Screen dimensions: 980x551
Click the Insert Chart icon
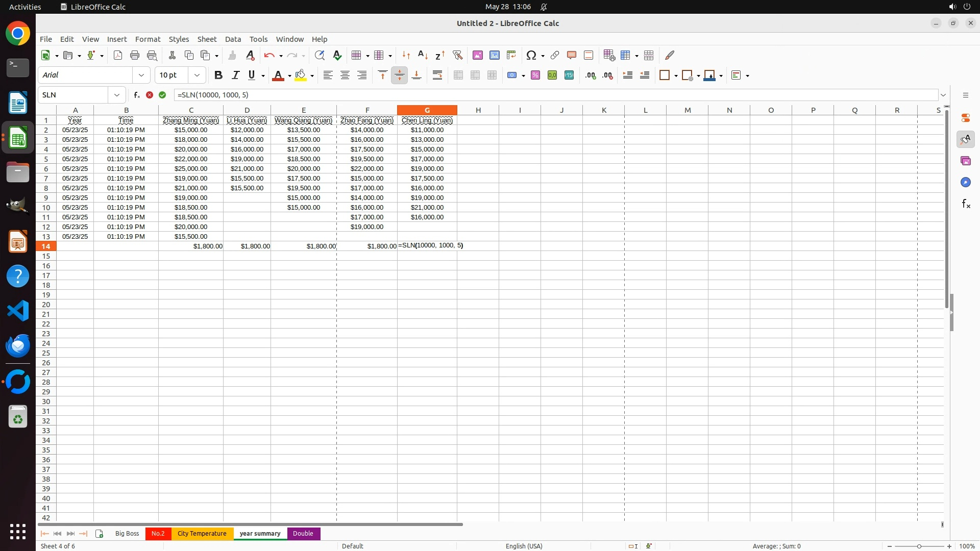tap(494, 55)
